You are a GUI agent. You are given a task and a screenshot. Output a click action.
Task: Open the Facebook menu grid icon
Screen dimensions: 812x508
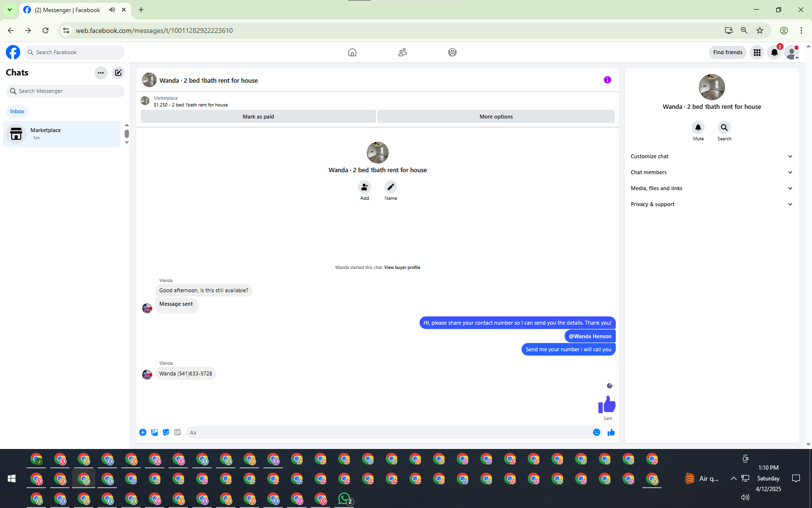click(x=757, y=52)
